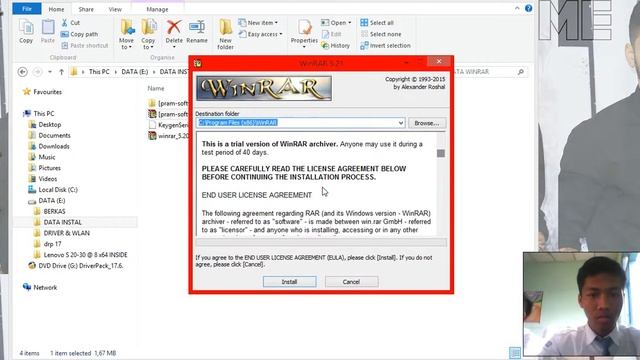Open the destination folder dropdown arrow
The width and height of the screenshot is (640, 360).
[x=401, y=123]
